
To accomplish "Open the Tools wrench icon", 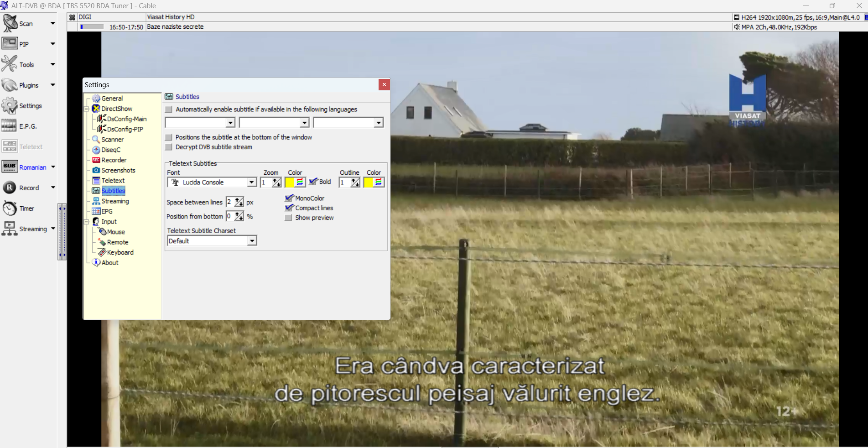I will tap(9, 64).
